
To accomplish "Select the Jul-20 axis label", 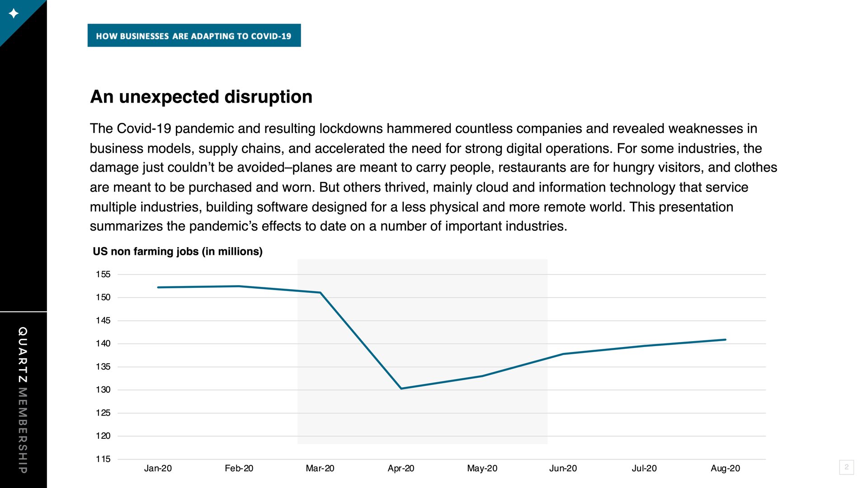I will pos(644,468).
